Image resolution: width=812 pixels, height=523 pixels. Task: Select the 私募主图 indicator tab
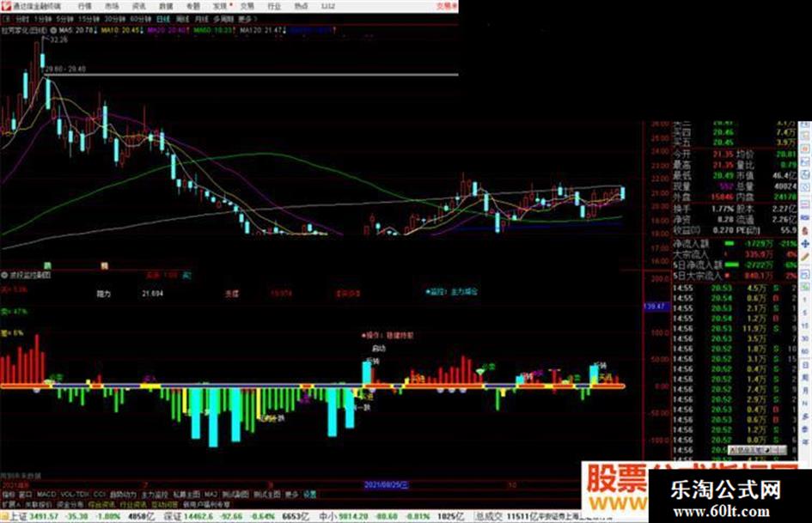[186, 495]
